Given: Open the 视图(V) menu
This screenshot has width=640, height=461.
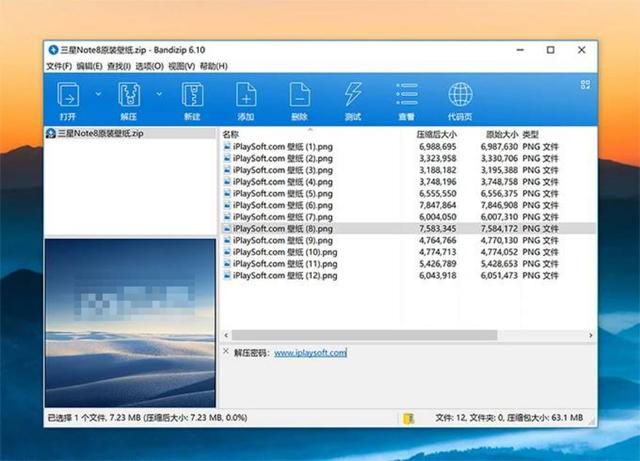Looking at the screenshot, I should (182, 66).
